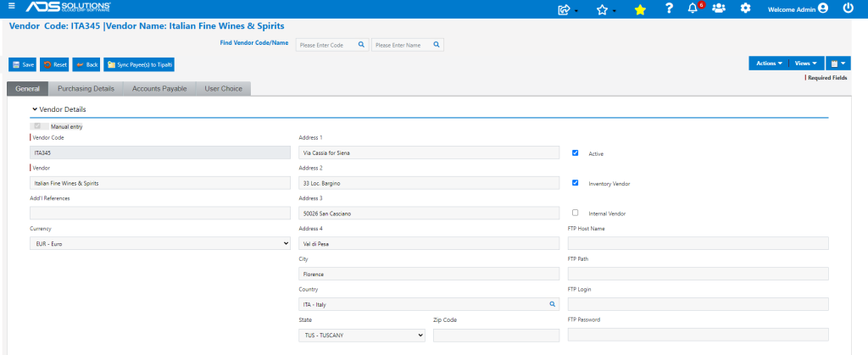
Task: Check the Internal Vendor checkbox
Action: click(576, 213)
